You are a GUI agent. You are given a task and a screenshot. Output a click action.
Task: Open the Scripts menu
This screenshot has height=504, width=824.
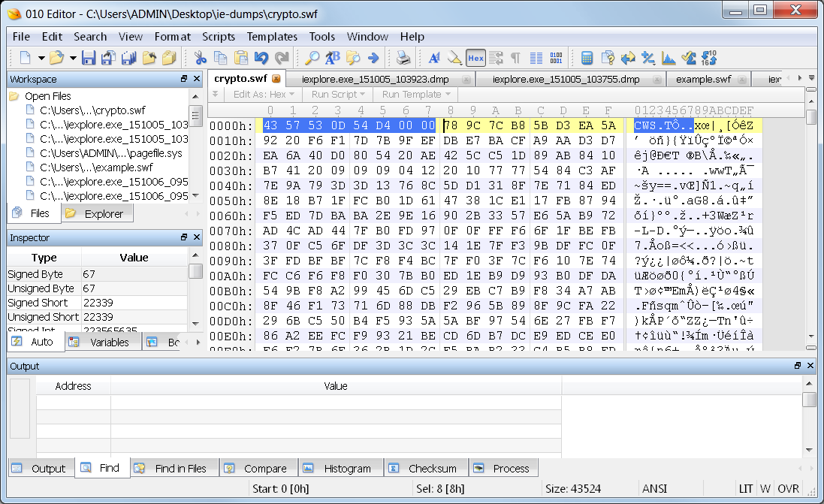pyautogui.click(x=219, y=37)
